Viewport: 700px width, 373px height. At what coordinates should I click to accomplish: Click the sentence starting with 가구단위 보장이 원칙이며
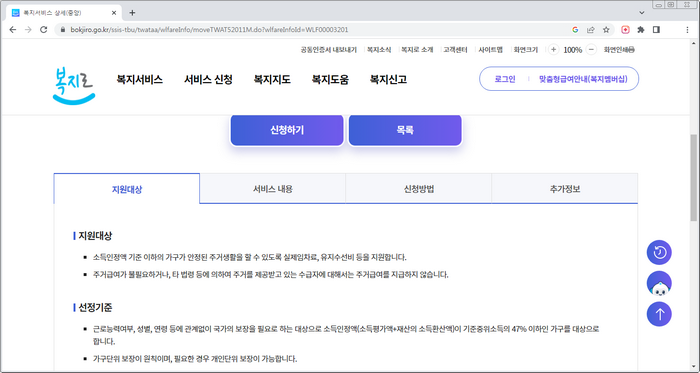point(195,359)
